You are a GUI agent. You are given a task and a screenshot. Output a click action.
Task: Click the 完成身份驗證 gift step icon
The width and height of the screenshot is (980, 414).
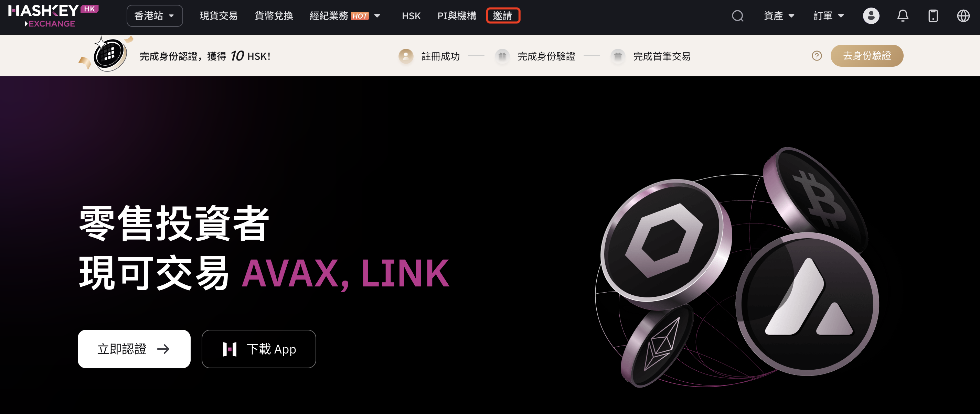click(502, 56)
